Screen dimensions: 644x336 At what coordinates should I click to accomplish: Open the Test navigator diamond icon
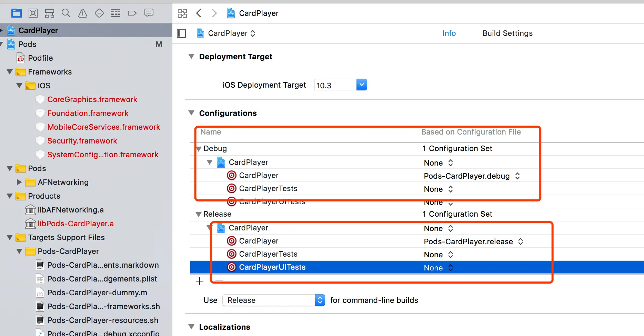(99, 13)
